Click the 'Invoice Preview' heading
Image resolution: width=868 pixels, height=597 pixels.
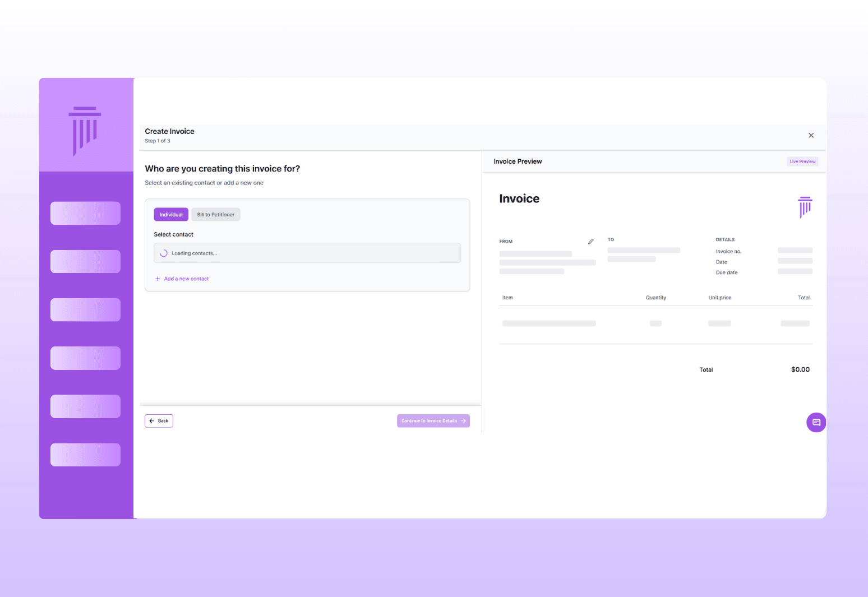point(518,161)
